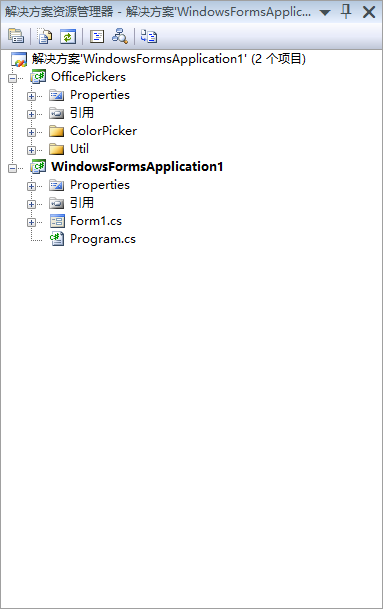Click the Properties toolbar icon
This screenshot has width=383, height=609.
click(16, 37)
